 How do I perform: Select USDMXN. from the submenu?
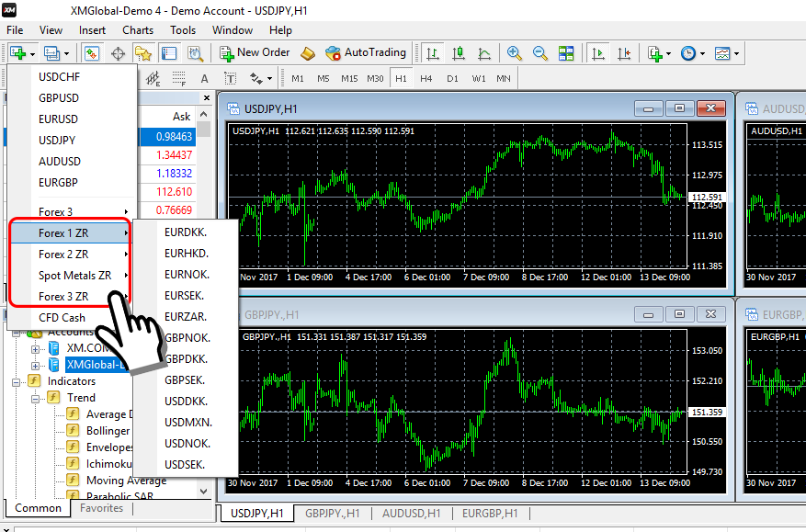pyautogui.click(x=186, y=423)
